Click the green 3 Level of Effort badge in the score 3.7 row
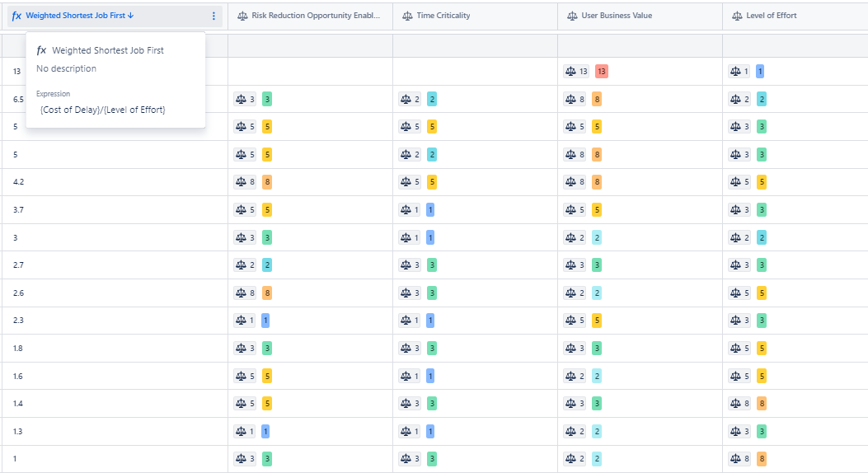 (762, 209)
